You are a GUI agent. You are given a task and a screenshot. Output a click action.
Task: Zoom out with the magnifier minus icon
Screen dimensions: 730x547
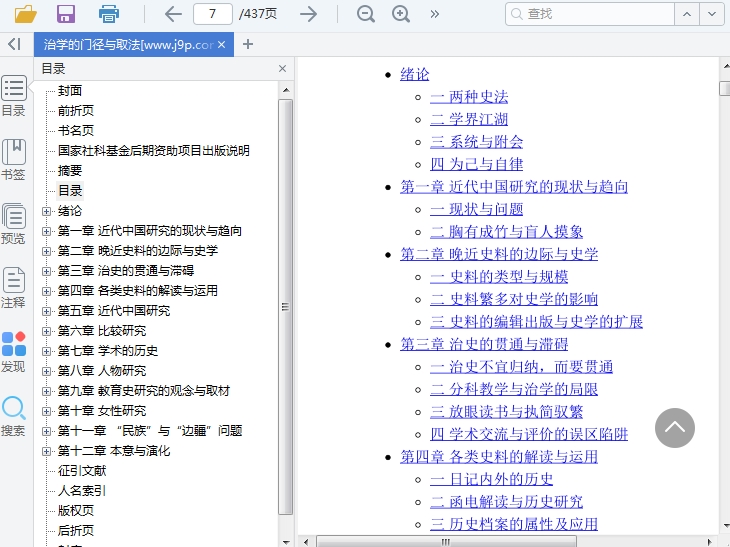366,14
